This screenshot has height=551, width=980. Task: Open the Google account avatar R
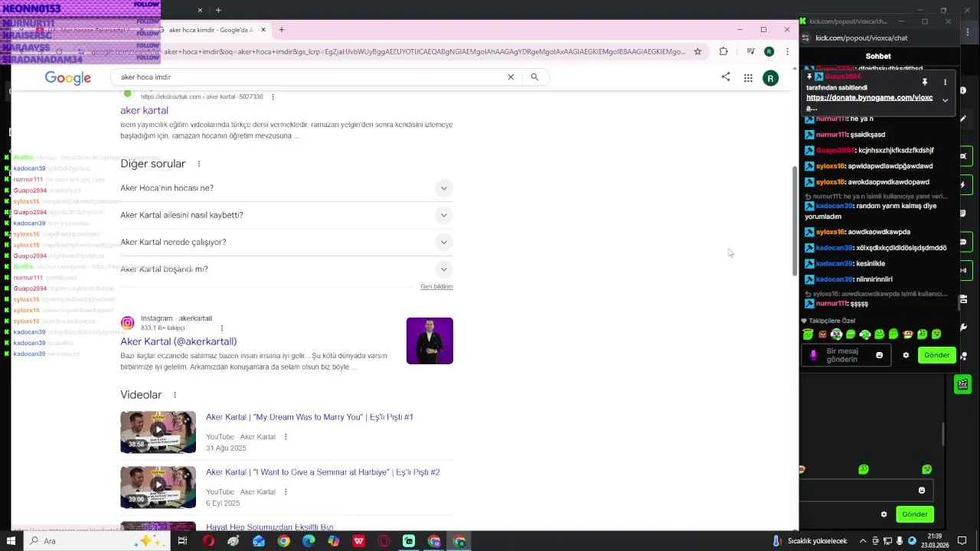point(771,78)
